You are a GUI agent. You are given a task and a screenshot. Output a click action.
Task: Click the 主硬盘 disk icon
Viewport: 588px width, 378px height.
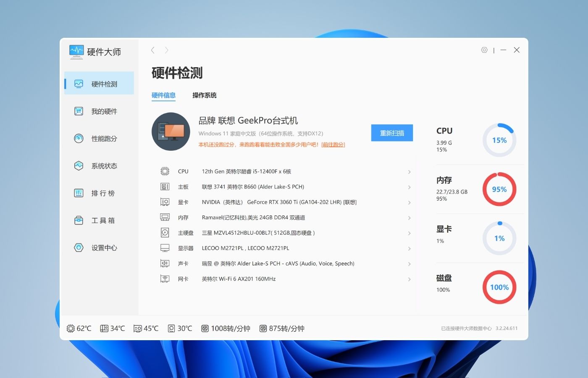(x=165, y=233)
